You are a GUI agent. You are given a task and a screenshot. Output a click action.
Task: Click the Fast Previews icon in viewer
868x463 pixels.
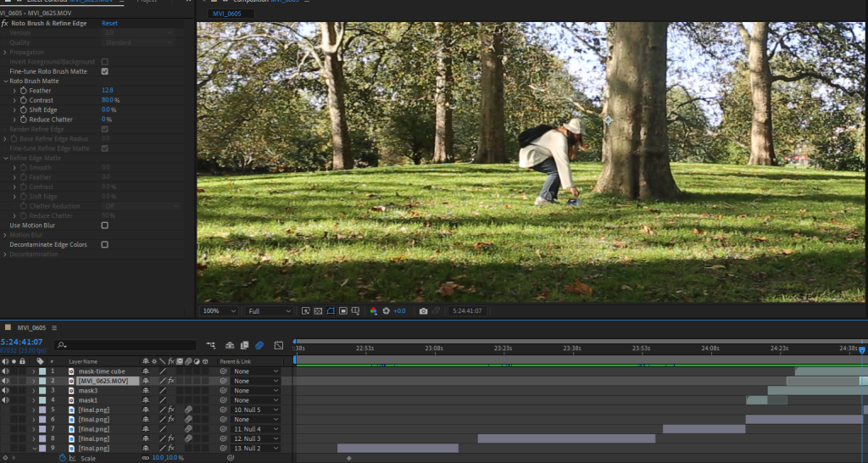305,311
